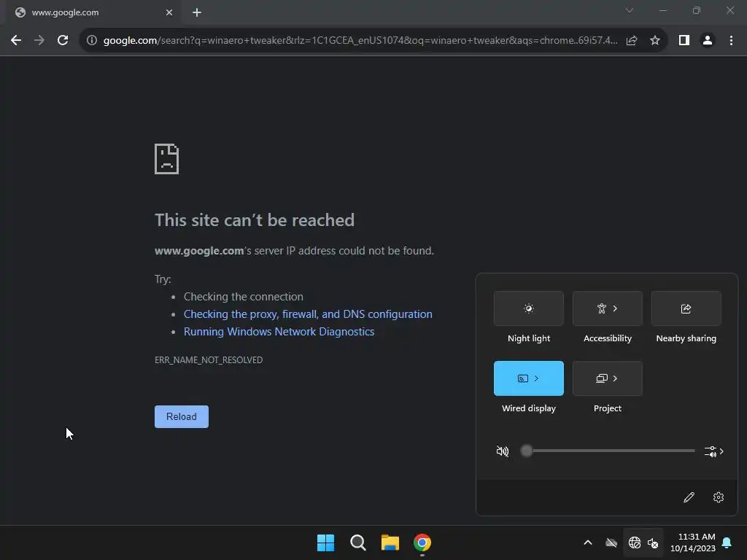Expand Project options chevron
The height and width of the screenshot is (560, 747).
point(616,378)
